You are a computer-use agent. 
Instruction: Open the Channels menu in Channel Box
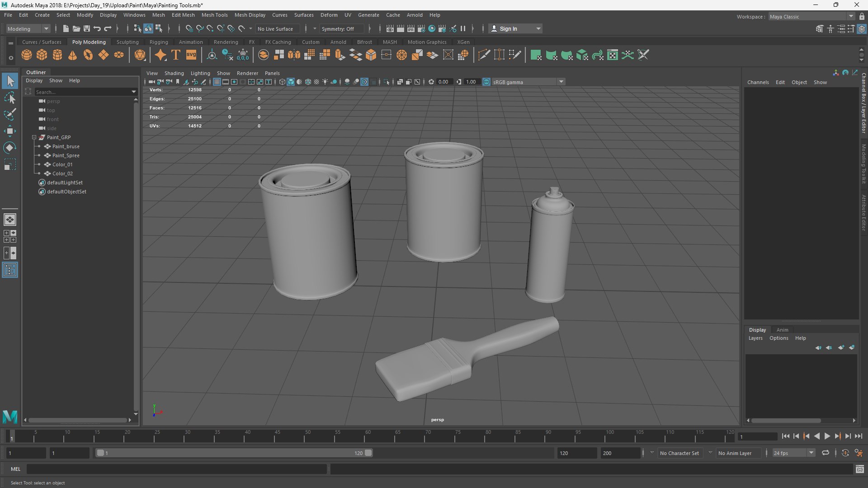pos(758,82)
